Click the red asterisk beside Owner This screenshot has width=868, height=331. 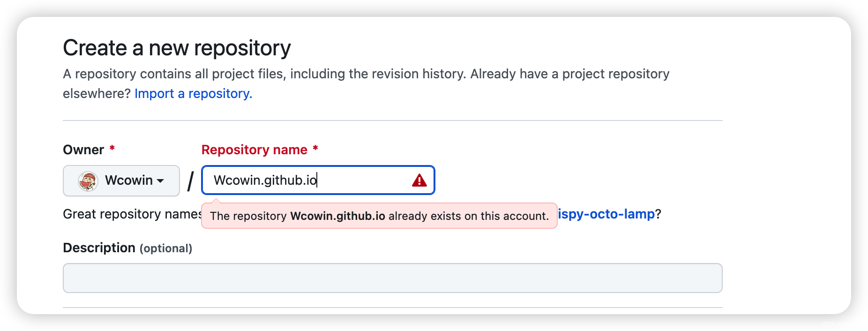[112, 149]
